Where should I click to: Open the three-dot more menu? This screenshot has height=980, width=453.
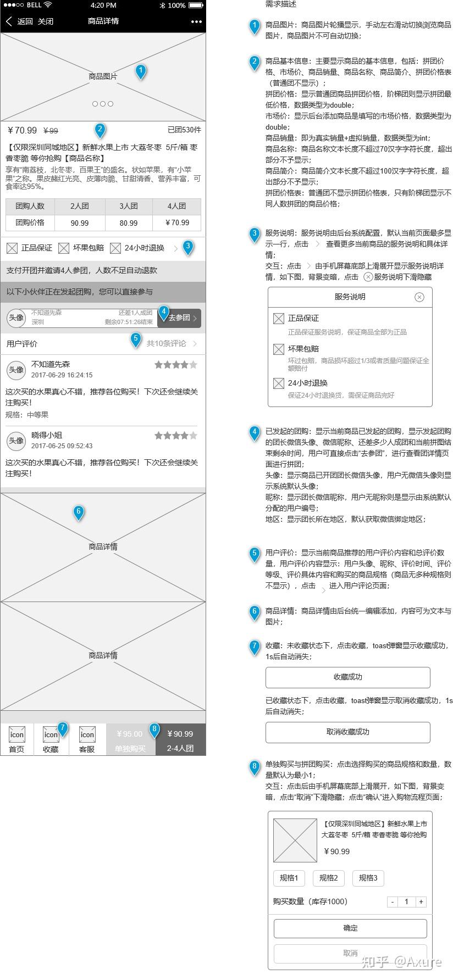click(x=196, y=22)
